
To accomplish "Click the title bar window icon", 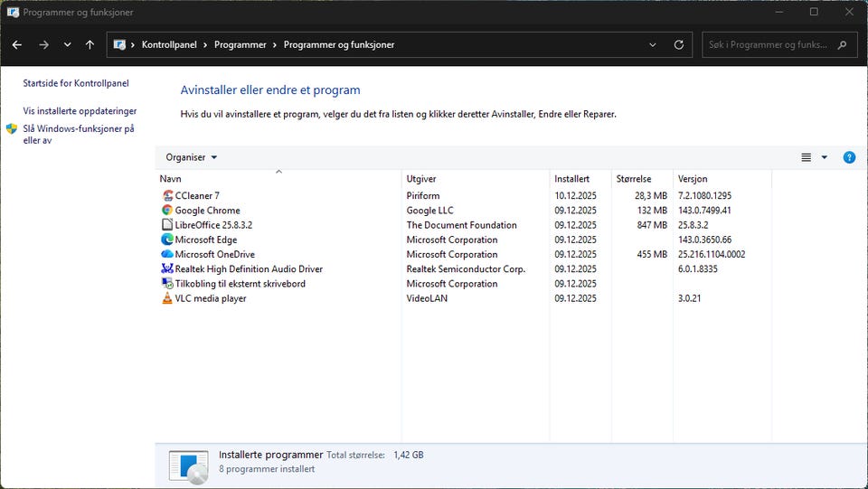I will [x=13, y=12].
